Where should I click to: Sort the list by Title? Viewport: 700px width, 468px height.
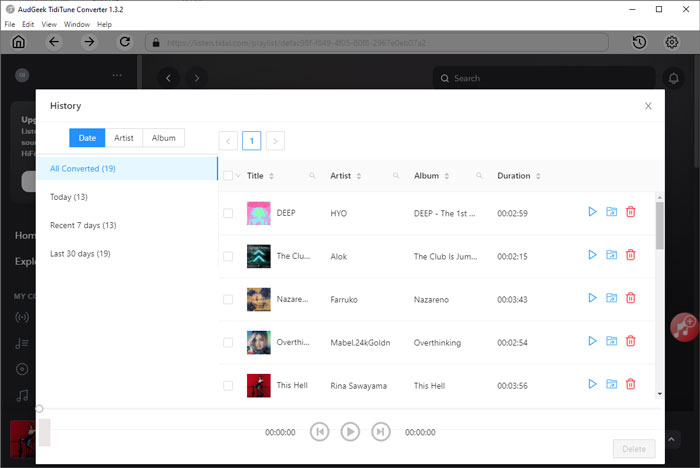coord(271,176)
